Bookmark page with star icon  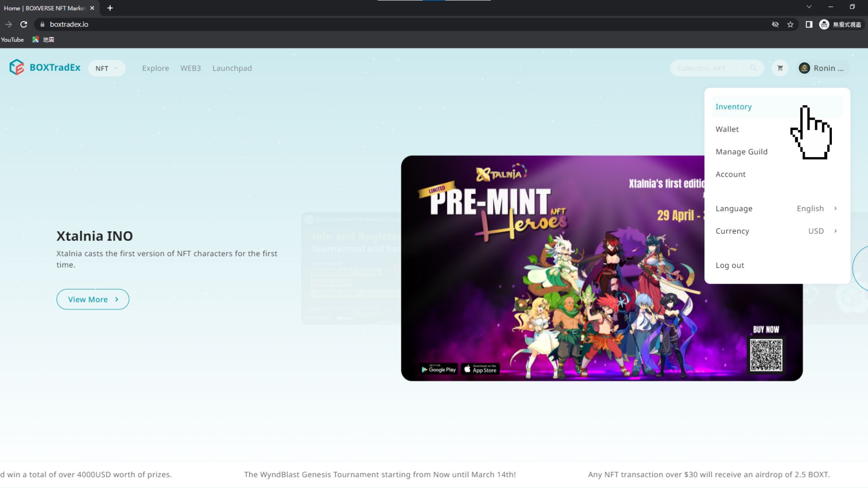[790, 24]
